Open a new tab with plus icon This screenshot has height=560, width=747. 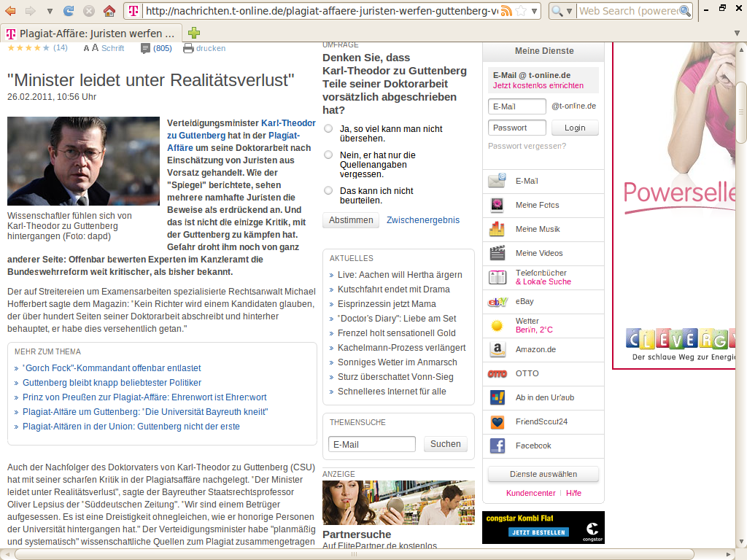click(x=194, y=33)
